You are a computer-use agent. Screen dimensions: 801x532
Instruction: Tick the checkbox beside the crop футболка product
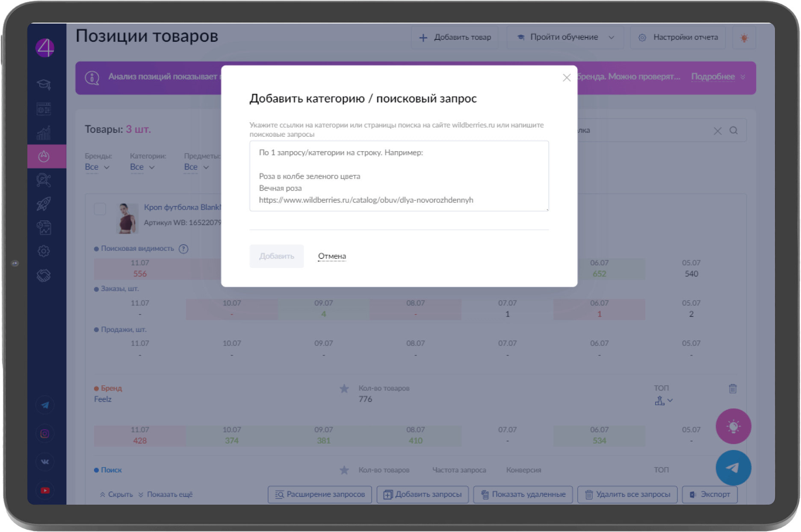(x=100, y=209)
